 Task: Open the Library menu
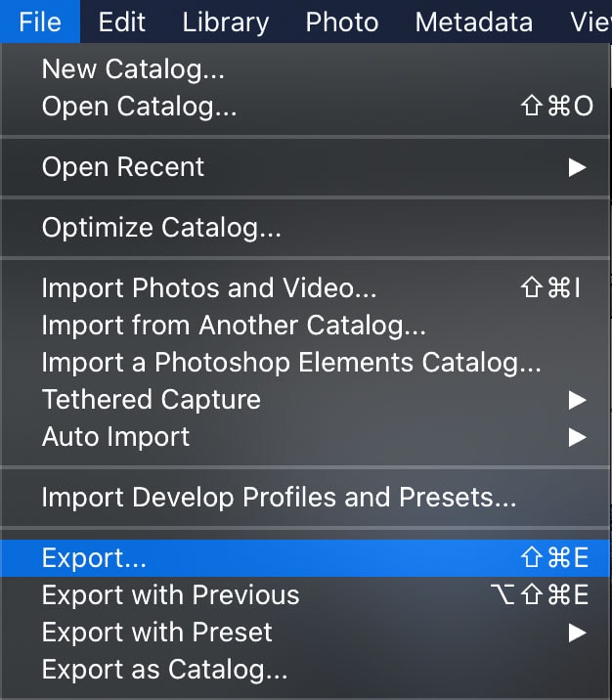pyautogui.click(x=226, y=22)
